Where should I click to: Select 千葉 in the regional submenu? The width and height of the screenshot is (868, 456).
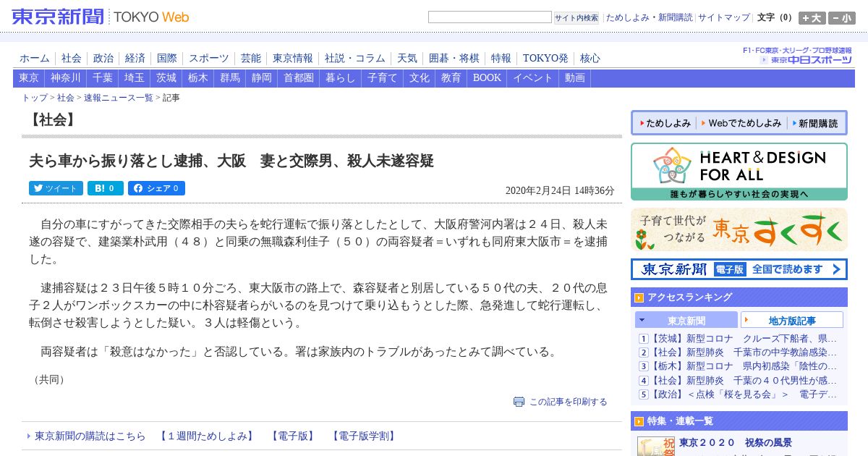(103, 78)
